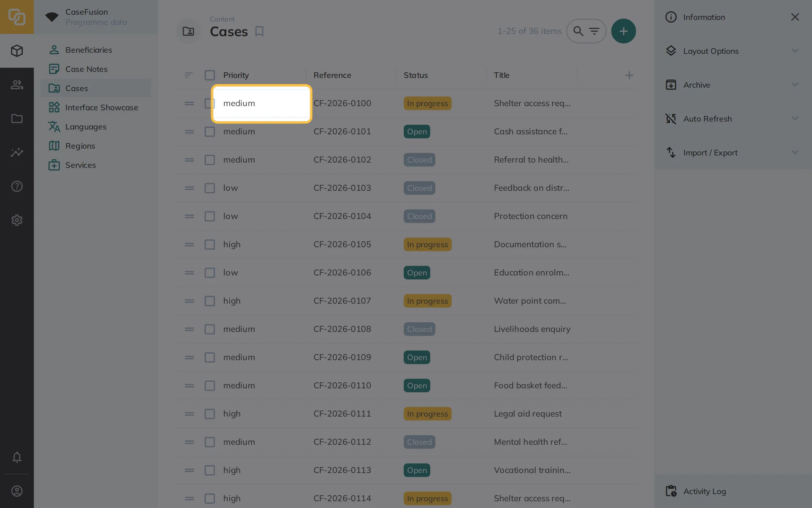Toggle the select-all checkbox in header
This screenshot has width=812, height=508.
click(x=210, y=75)
